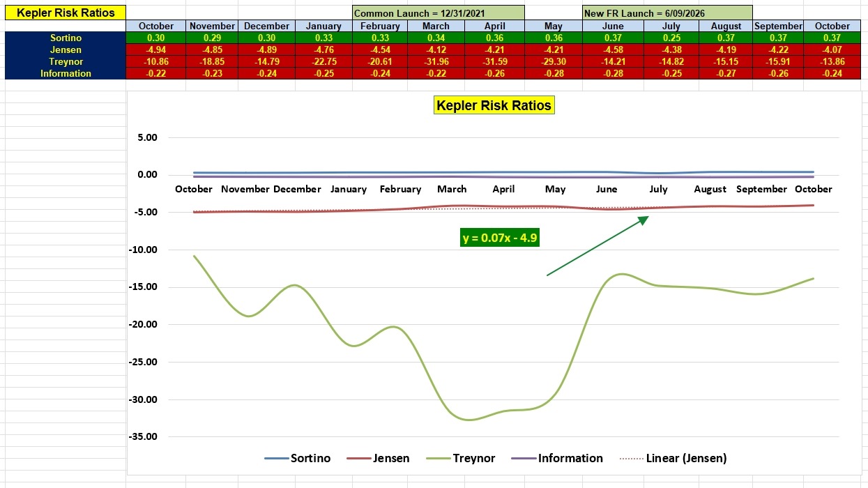Select the Treynor row header cell
This screenshot has height=488, width=868.
(x=66, y=61)
